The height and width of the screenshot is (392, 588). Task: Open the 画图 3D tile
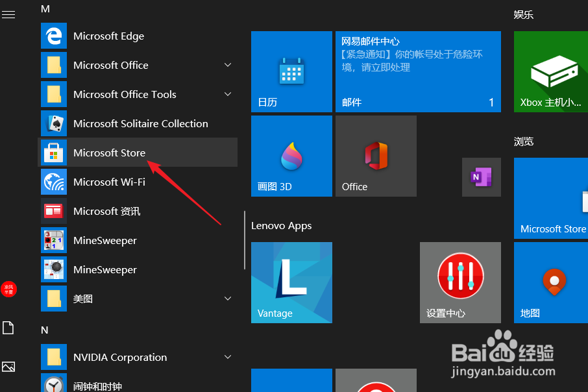coord(291,156)
